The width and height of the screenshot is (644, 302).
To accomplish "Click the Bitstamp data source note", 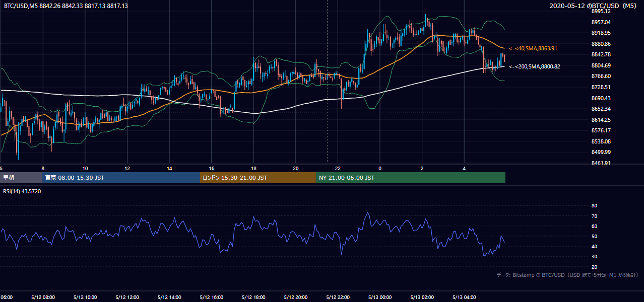I will point(567,275).
